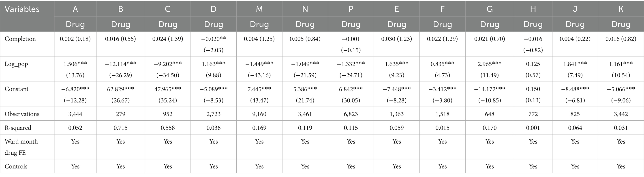Screen dimensions: 644x177
Task: Select the Ward month drug FE label
Action: [x=21, y=147]
